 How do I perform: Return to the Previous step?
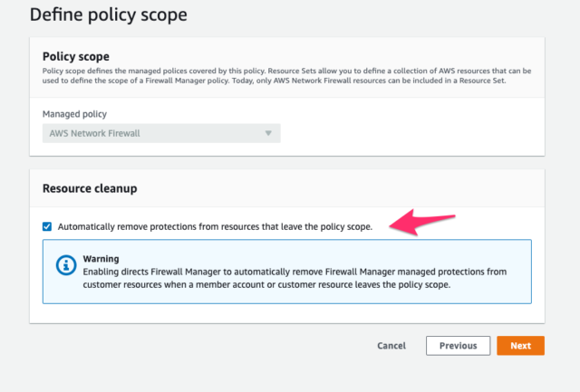click(x=458, y=346)
